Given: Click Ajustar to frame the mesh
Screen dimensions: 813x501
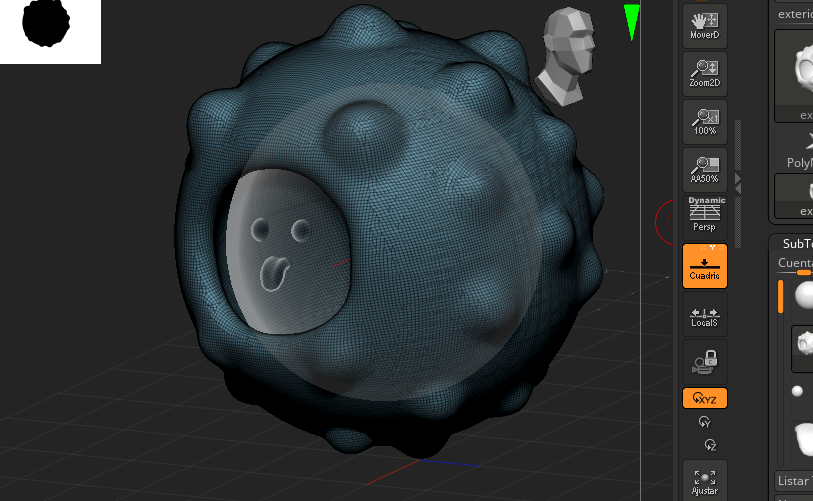Looking at the screenshot, I should [705, 481].
